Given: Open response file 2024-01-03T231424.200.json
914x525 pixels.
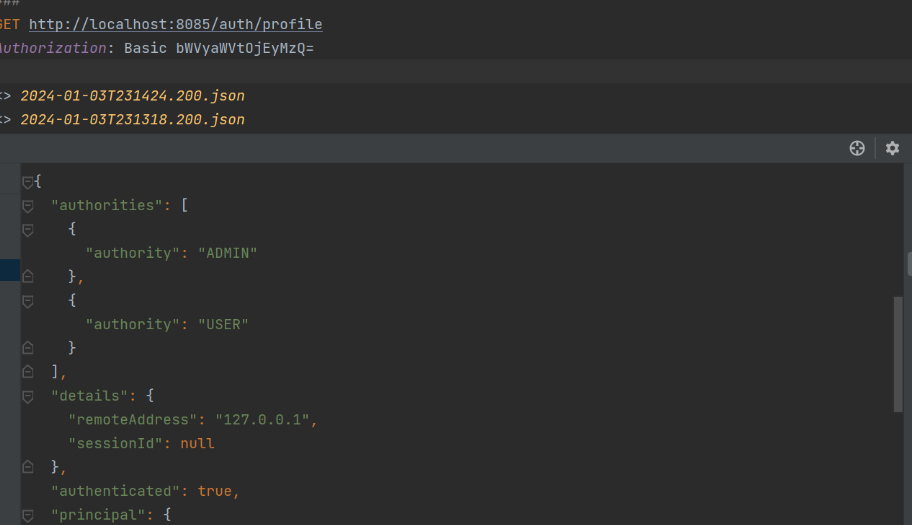Looking at the screenshot, I should click(132, 96).
